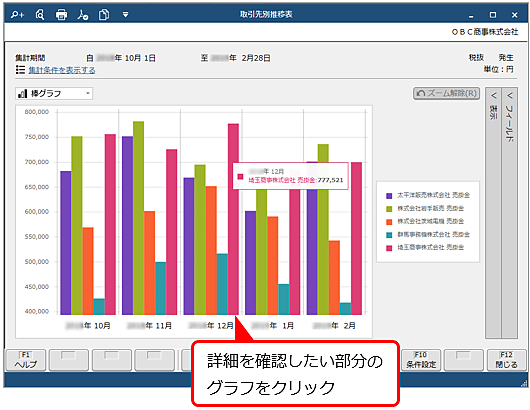Click the zoom-in search icon in title bar
This screenshot has height=410, width=530.
pyautogui.click(x=17, y=15)
